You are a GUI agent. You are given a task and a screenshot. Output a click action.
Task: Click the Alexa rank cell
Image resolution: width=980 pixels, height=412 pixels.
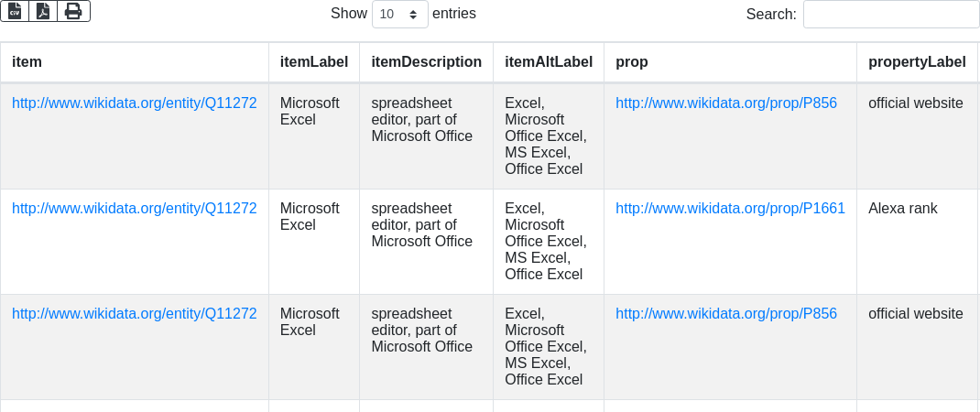click(903, 209)
